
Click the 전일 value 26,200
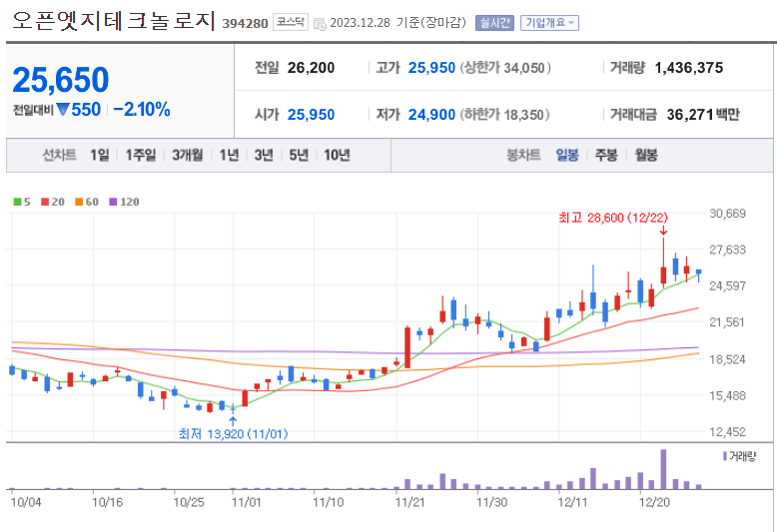[x=311, y=68]
